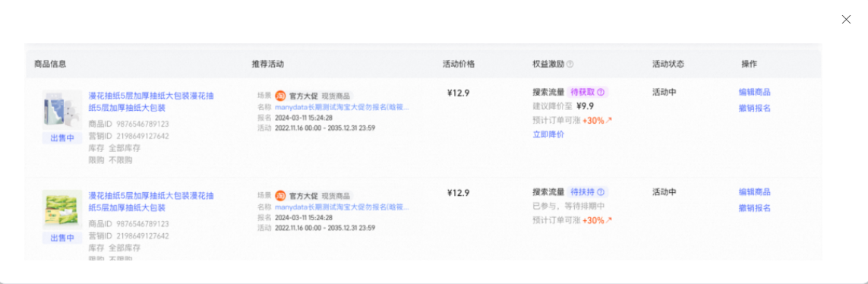The height and width of the screenshot is (284, 868).
Task: Click the orange Taobao icon in 待扶持 row
Action: click(281, 196)
